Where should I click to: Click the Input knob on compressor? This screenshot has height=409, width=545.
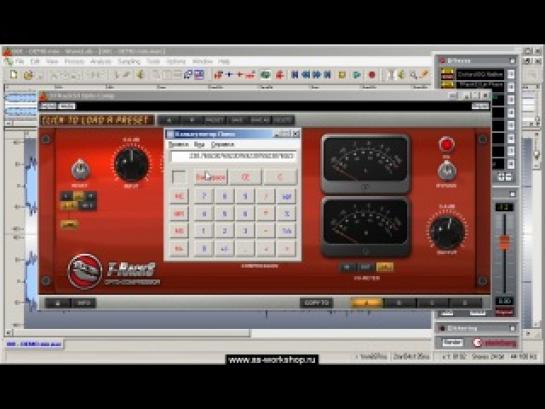132,164
